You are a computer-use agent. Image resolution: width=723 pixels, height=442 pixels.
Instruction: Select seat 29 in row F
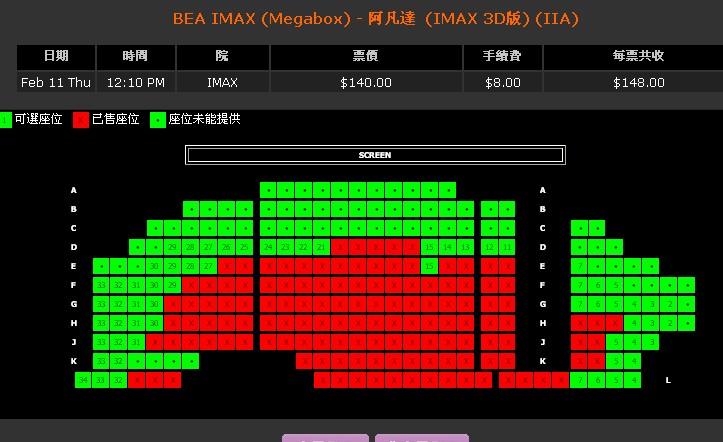pyautogui.click(x=173, y=285)
